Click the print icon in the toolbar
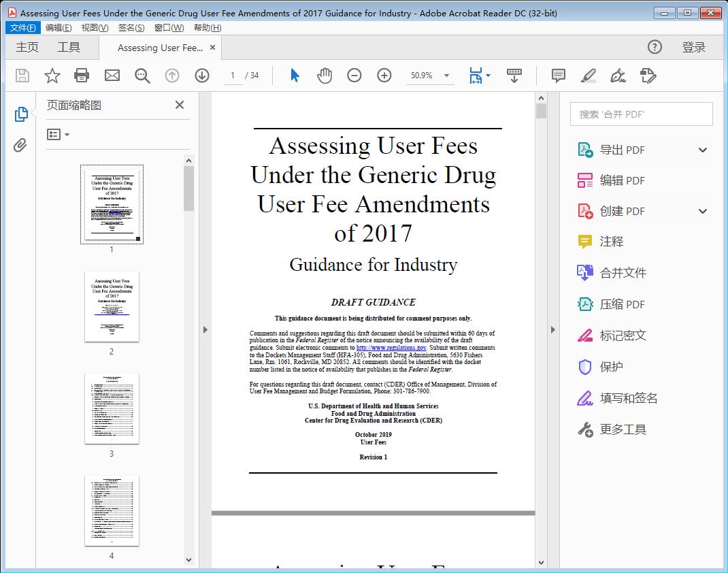This screenshot has width=728, height=573. click(x=82, y=76)
